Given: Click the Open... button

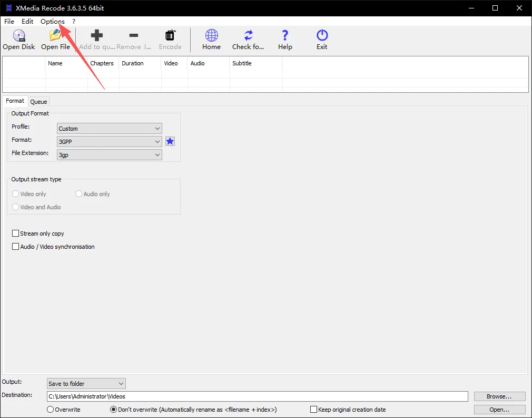Looking at the screenshot, I should pos(499,410).
